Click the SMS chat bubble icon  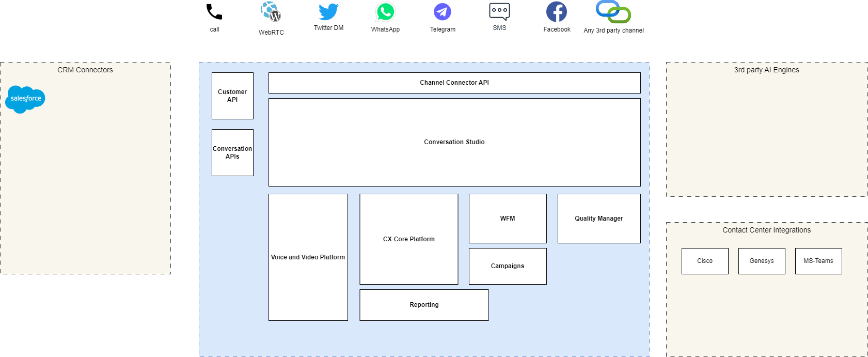pyautogui.click(x=499, y=11)
